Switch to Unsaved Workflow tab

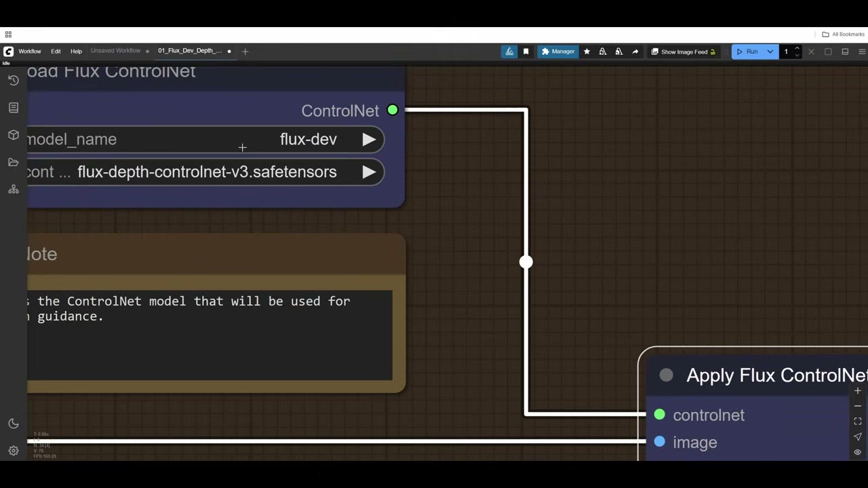click(x=116, y=51)
